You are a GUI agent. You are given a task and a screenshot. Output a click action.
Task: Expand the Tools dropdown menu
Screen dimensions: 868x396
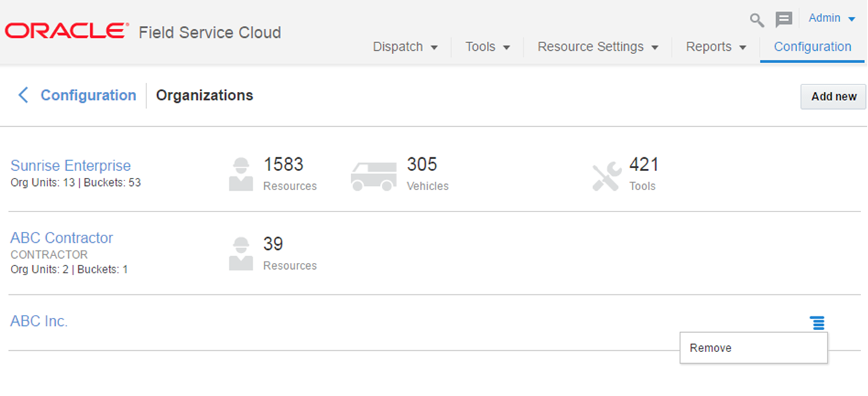tap(488, 47)
